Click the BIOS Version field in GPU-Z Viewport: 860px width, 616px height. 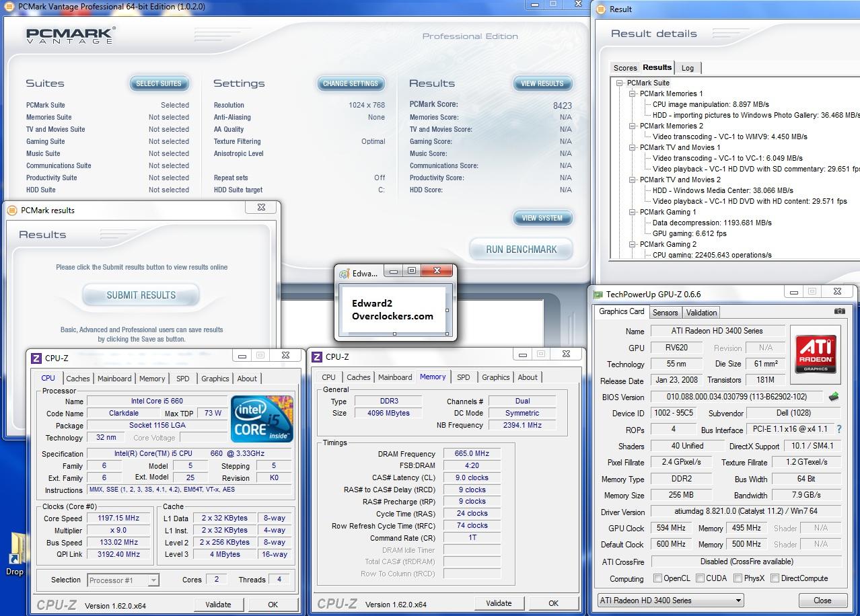coord(738,397)
